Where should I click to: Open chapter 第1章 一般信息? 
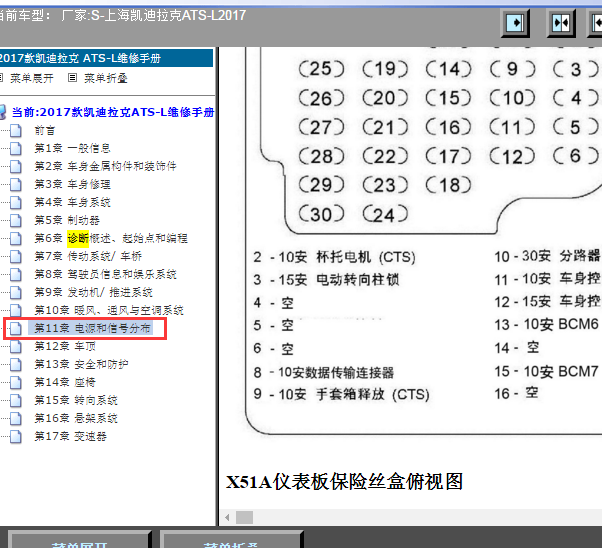73,148
